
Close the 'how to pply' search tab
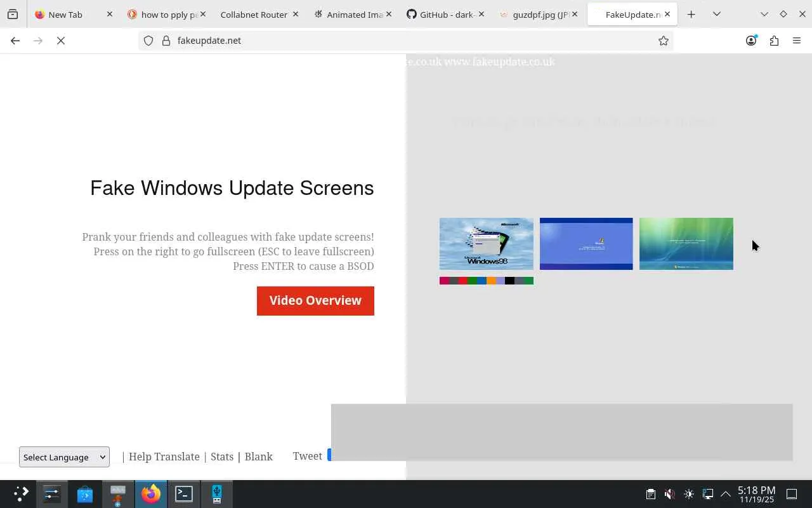point(203,14)
